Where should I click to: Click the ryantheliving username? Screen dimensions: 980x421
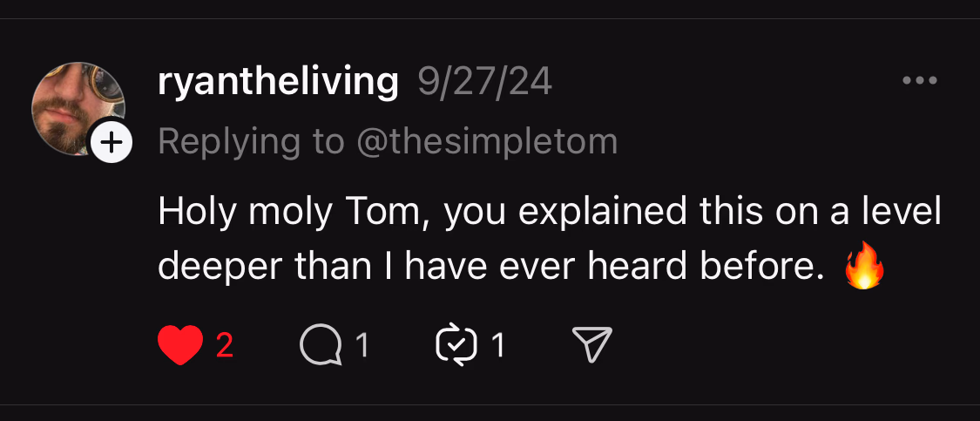click(x=278, y=82)
